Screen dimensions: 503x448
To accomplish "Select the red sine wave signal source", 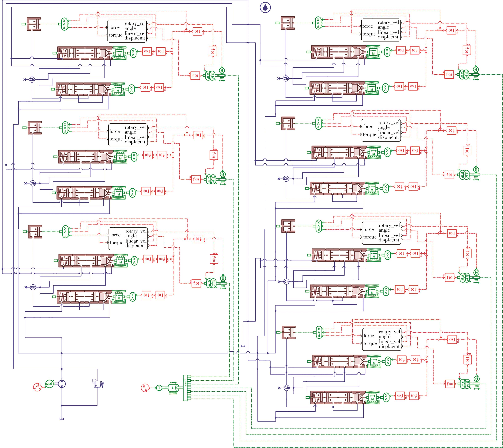I will [145, 388].
